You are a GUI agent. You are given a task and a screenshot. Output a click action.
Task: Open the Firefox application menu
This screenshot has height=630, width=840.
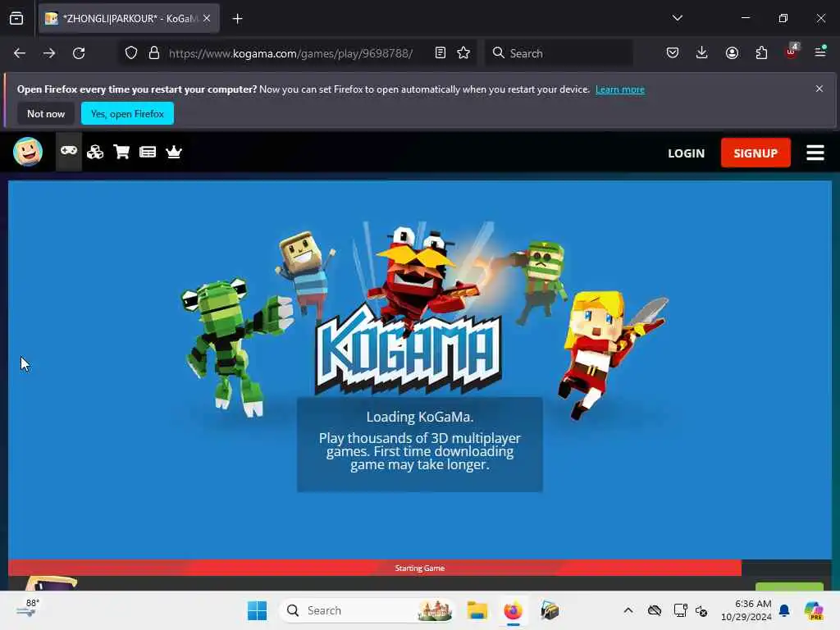[x=820, y=52]
